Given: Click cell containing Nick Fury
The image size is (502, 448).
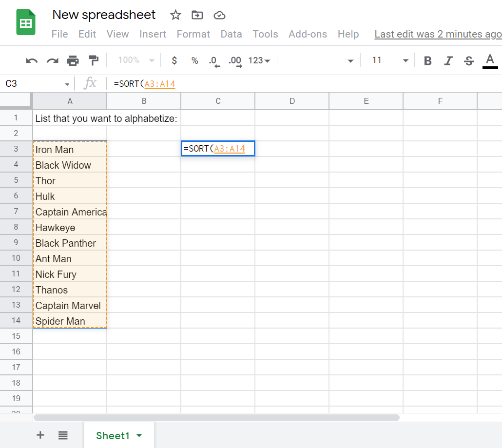Looking at the screenshot, I should coord(70,274).
